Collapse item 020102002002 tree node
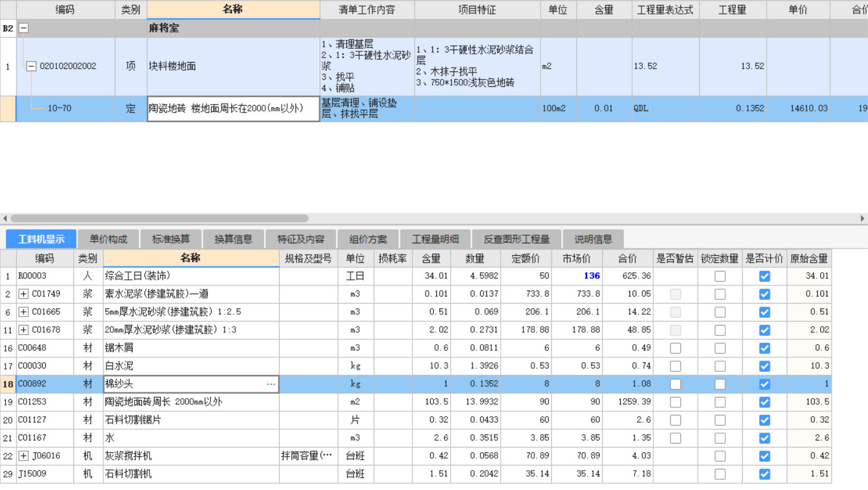The height and width of the screenshot is (490, 868). (x=31, y=66)
